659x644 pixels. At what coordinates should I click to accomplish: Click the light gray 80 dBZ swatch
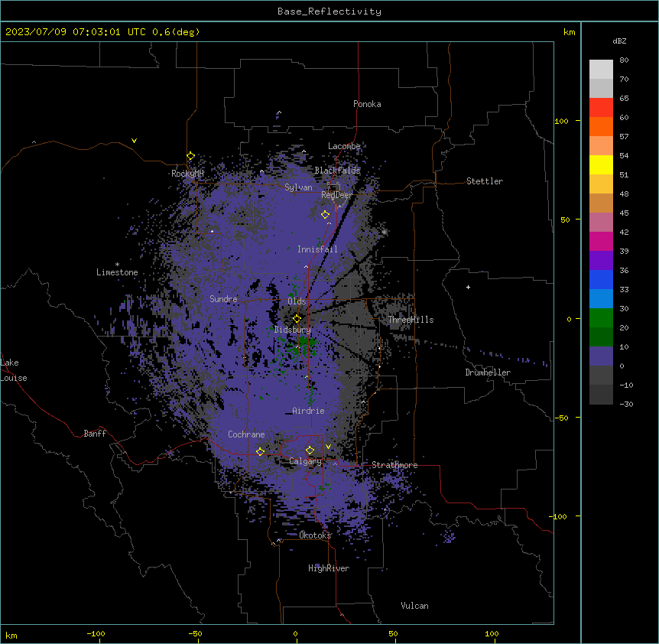[x=601, y=69]
